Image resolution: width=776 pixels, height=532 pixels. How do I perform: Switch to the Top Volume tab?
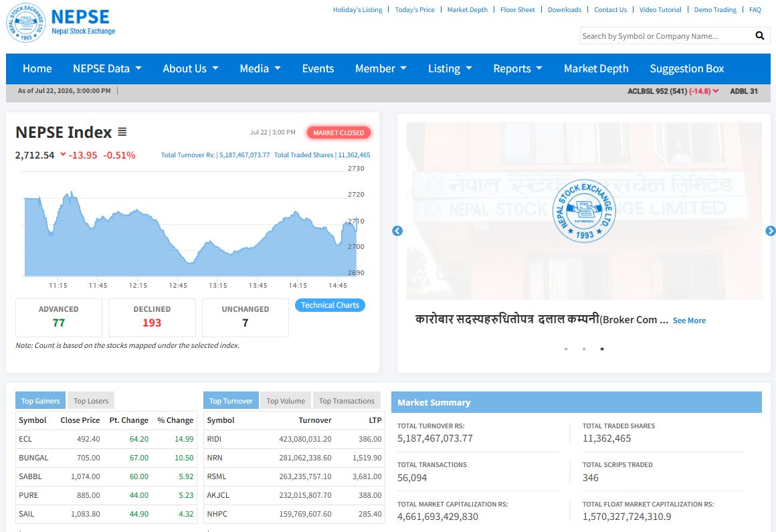tap(286, 400)
